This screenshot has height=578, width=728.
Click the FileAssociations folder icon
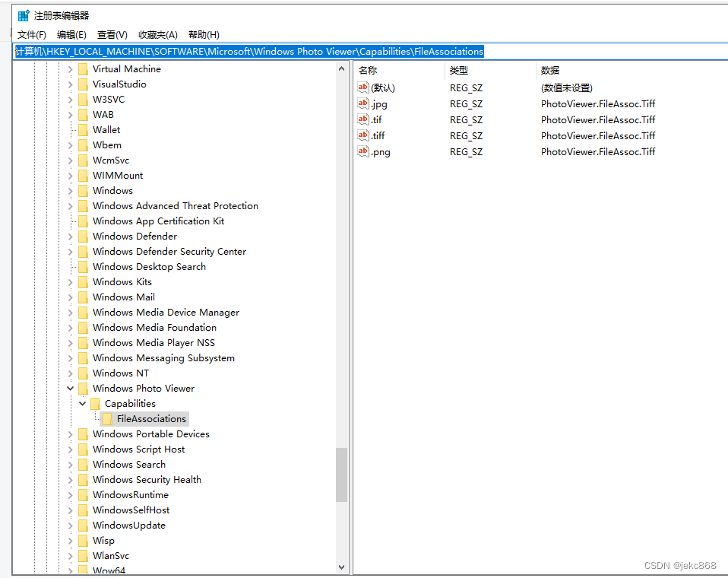pos(107,419)
